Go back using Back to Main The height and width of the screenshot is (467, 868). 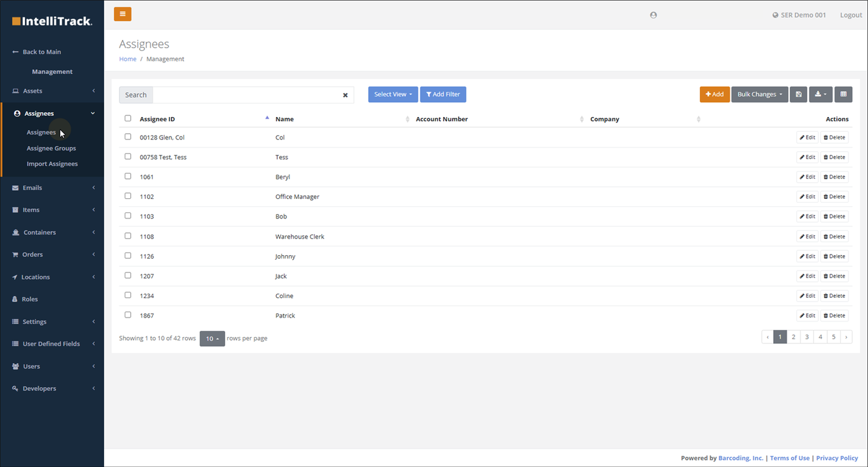(x=37, y=52)
